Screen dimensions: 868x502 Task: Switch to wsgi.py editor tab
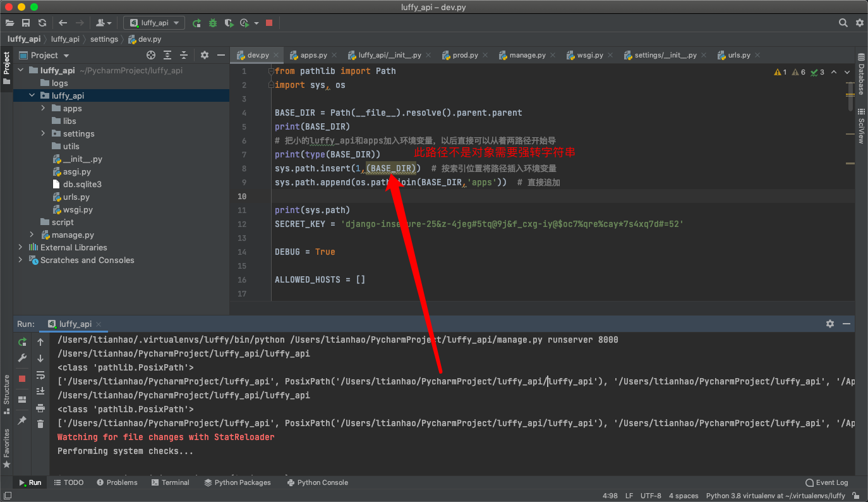point(591,55)
